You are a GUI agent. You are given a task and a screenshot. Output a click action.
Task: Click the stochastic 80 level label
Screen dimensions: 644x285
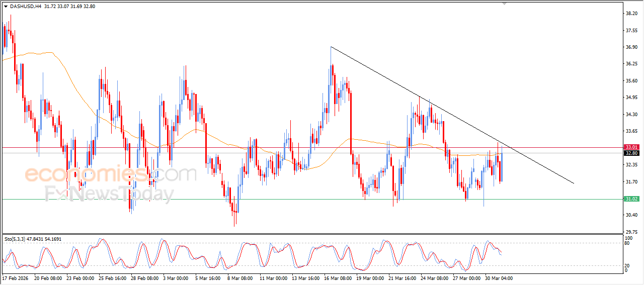(627, 244)
